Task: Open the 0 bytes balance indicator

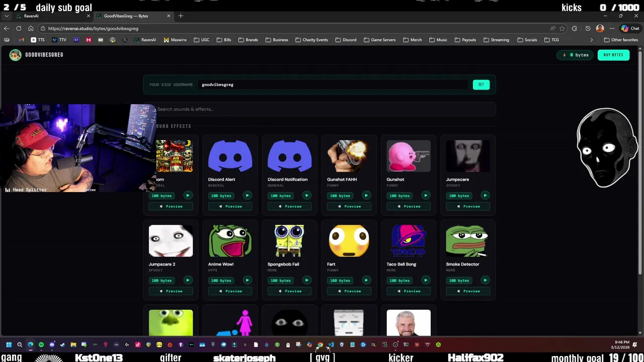Action: click(x=576, y=55)
